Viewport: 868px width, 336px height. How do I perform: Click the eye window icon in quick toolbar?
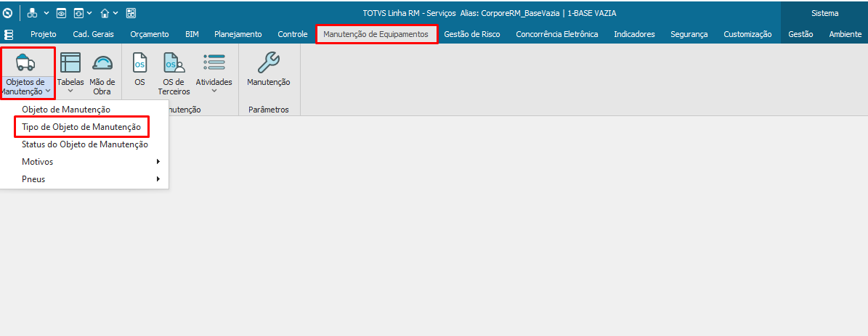[x=61, y=13]
